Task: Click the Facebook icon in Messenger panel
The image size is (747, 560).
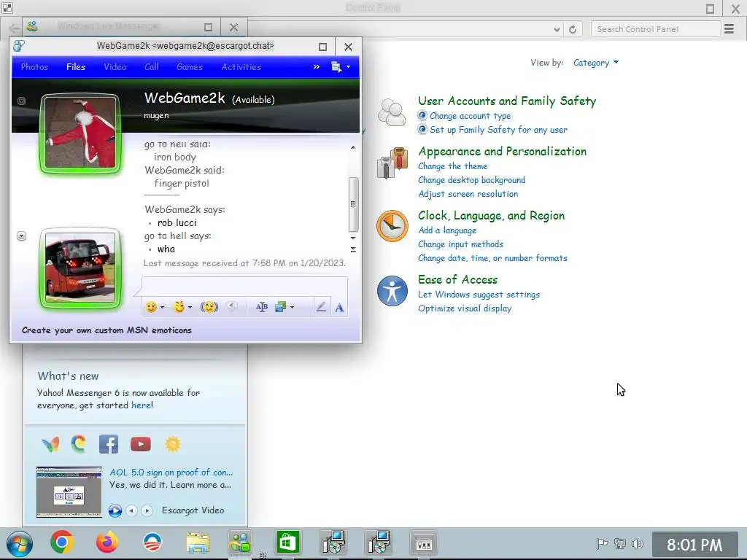Action: [x=109, y=444]
